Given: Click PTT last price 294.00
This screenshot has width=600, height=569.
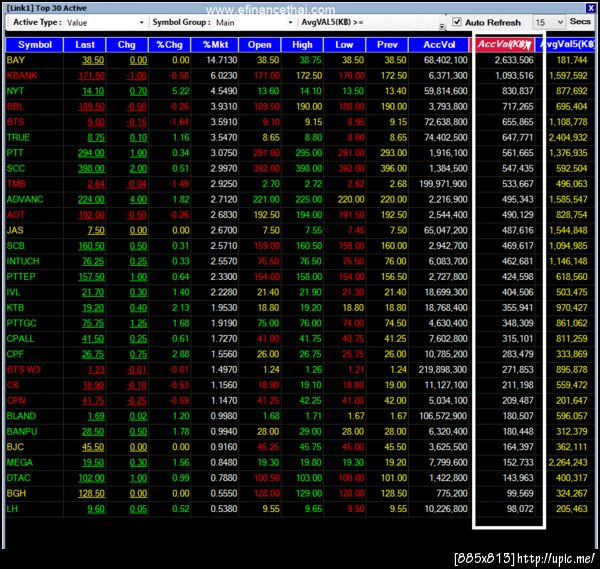Looking at the screenshot, I should pos(91,153).
